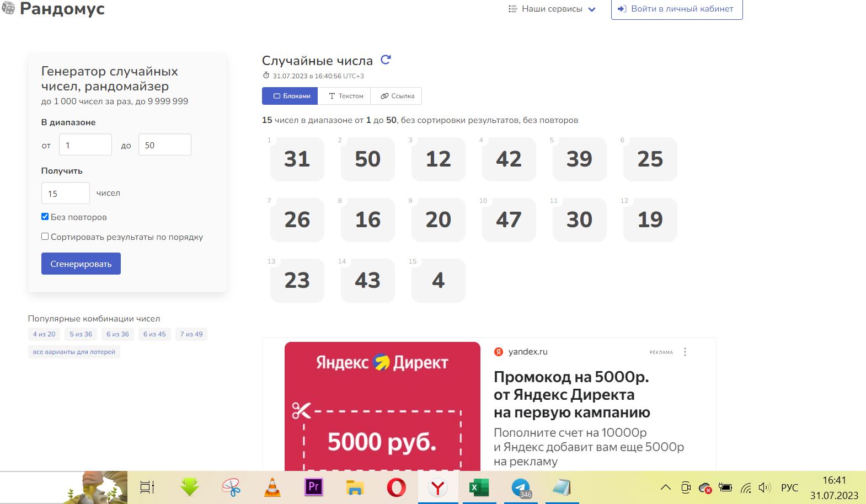866x504 pixels.
Task: Switch to Excel in the taskbar
Action: [x=479, y=487]
